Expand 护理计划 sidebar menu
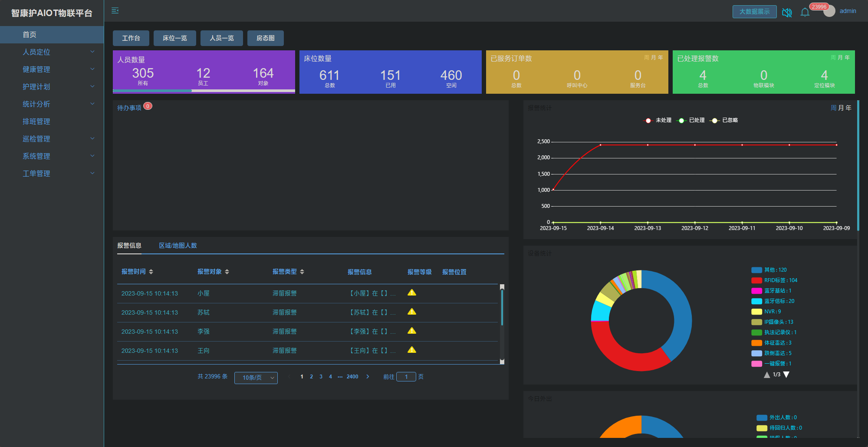 (52, 87)
